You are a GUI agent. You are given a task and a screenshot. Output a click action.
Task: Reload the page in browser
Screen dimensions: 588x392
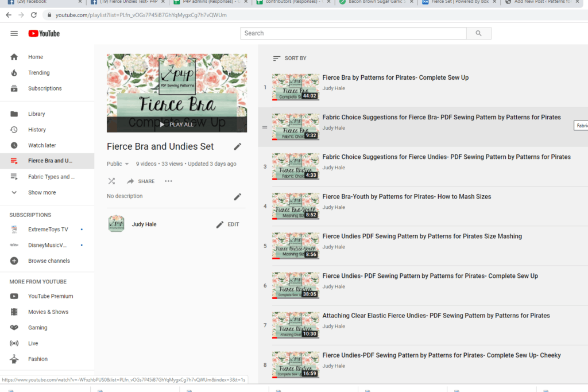pyautogui.click(x=34, y=15)
